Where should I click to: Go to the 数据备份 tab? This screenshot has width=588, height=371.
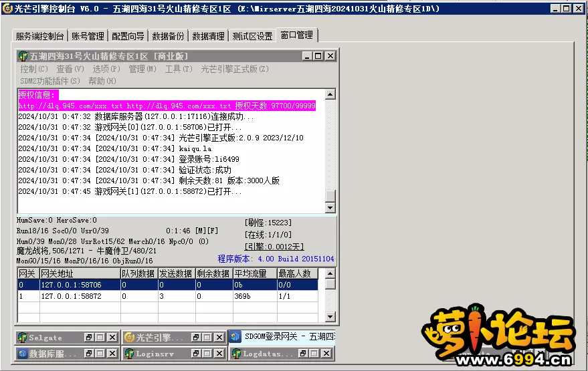(x=168, y=36)
